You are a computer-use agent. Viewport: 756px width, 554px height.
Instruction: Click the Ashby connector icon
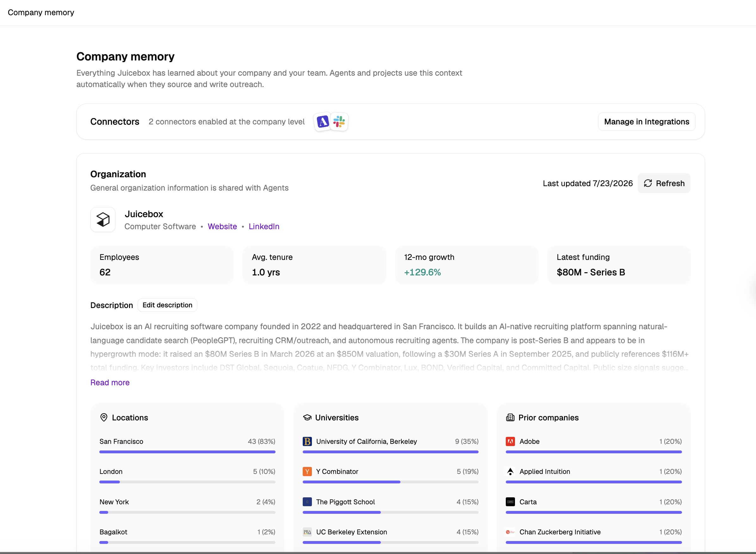tap(322, 121)
